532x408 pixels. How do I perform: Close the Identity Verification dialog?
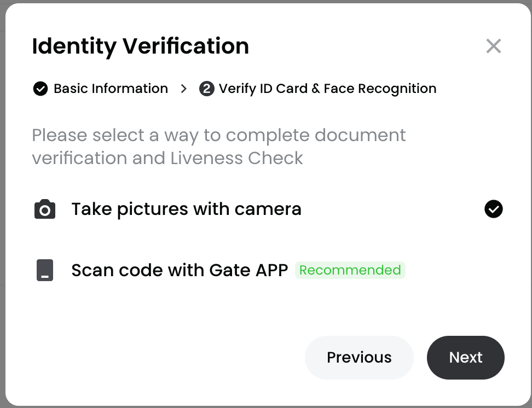click(493, 46)
